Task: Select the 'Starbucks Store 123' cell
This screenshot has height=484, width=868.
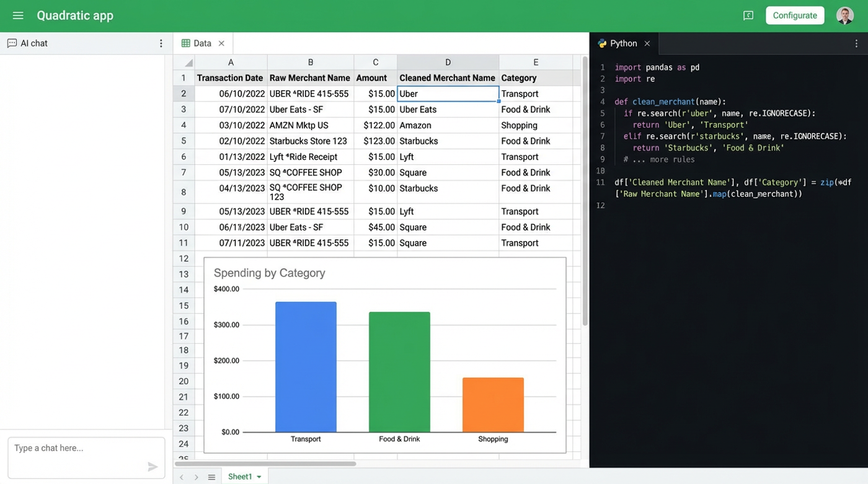Action: coord(311,141)
